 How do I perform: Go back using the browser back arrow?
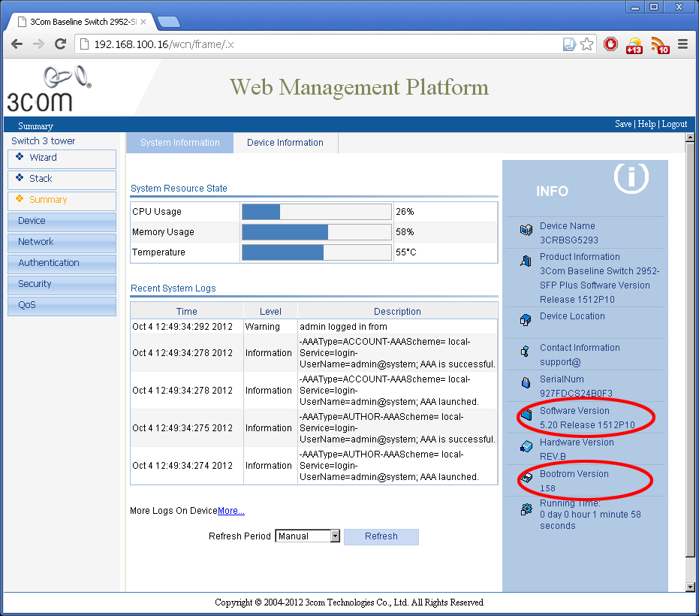pyautogui.click(x=17, y=44)
